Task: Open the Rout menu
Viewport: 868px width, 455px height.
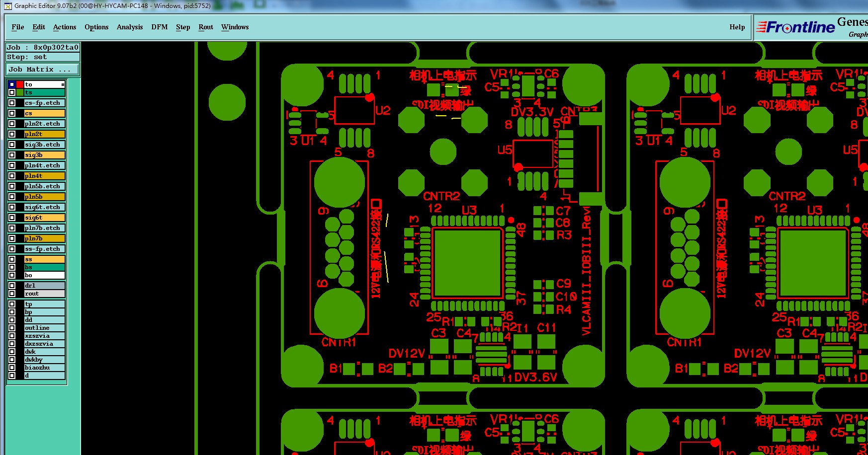Action: [x=206, y=27]
